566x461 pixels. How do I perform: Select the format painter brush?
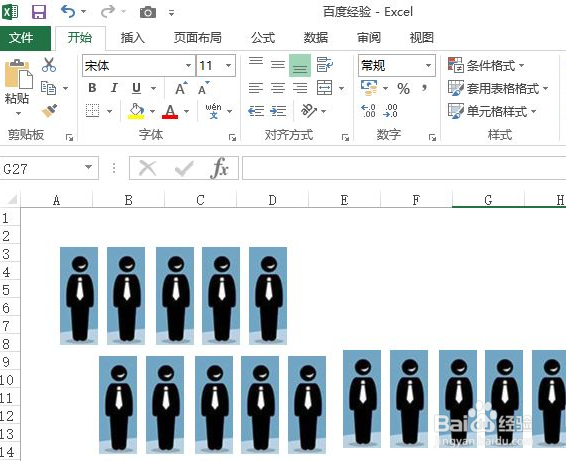tap(49, 111)
